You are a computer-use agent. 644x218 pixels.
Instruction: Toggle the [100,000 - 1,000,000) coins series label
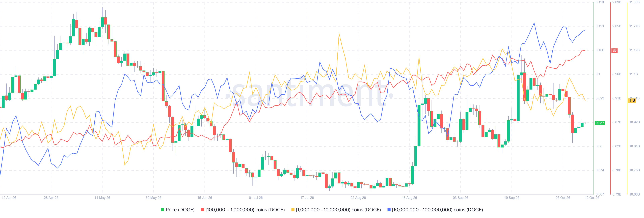245,210
